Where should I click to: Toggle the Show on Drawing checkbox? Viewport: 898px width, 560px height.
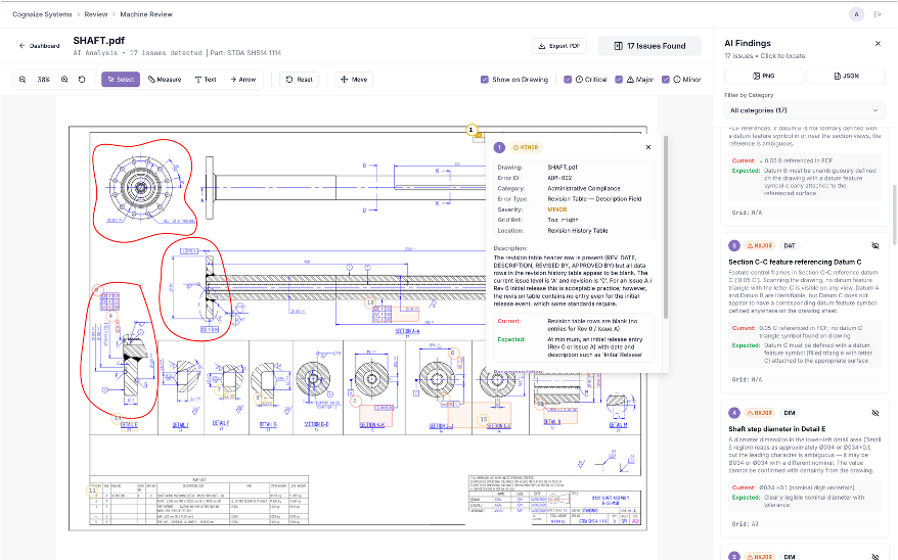[x=485, y=79]
